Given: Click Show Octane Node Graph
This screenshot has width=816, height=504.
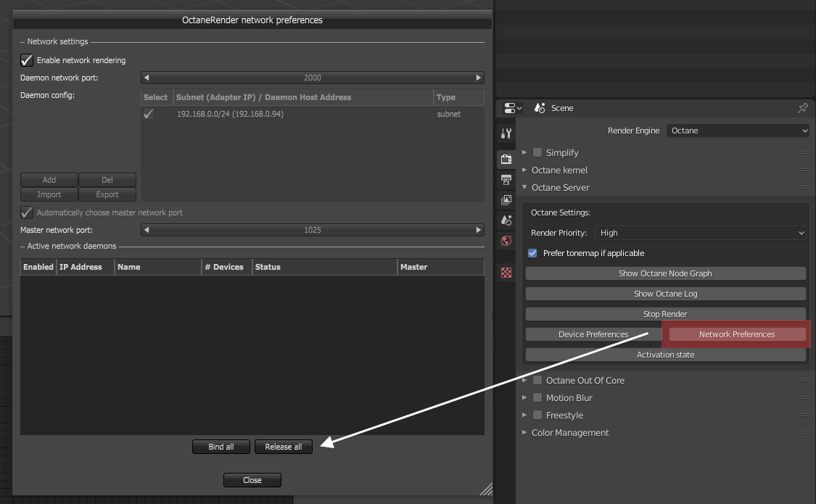Looking at the screenshot, I should tap(666, 273).
